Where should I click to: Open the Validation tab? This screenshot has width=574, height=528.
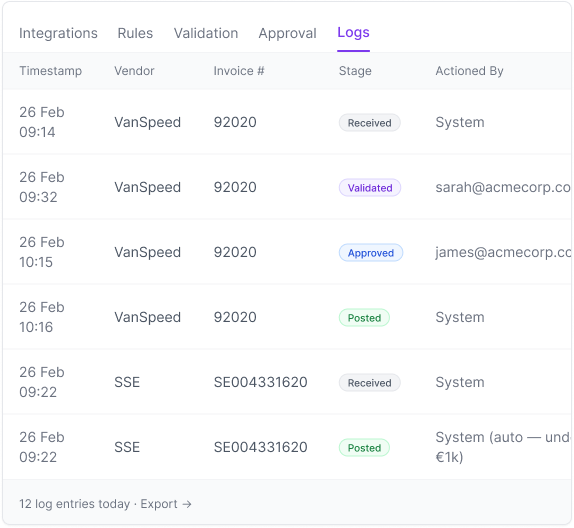click(206, 33)
